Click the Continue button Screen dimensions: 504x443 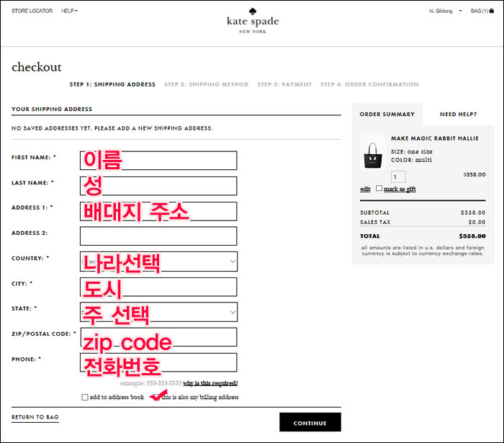pos(310,422)
